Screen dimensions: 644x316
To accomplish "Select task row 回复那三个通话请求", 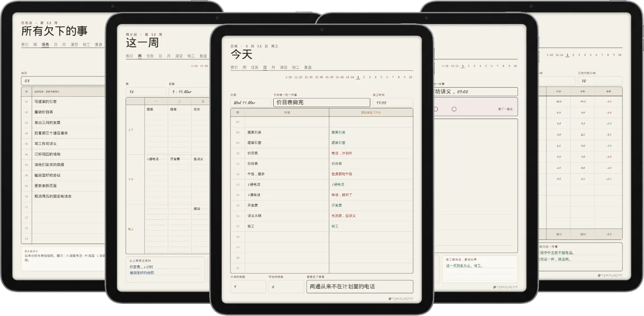I will pos(63,133).
